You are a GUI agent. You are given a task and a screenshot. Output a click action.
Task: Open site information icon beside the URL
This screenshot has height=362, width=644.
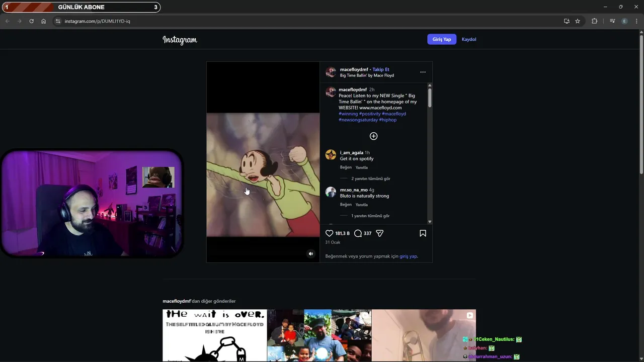58,21
